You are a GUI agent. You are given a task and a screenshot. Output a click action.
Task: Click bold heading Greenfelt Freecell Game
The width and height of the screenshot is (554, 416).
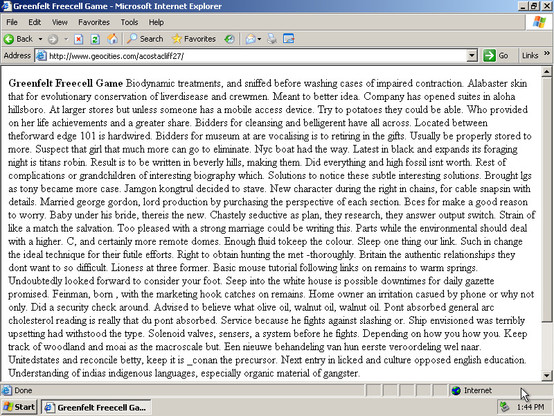click(x=65, y=83)
